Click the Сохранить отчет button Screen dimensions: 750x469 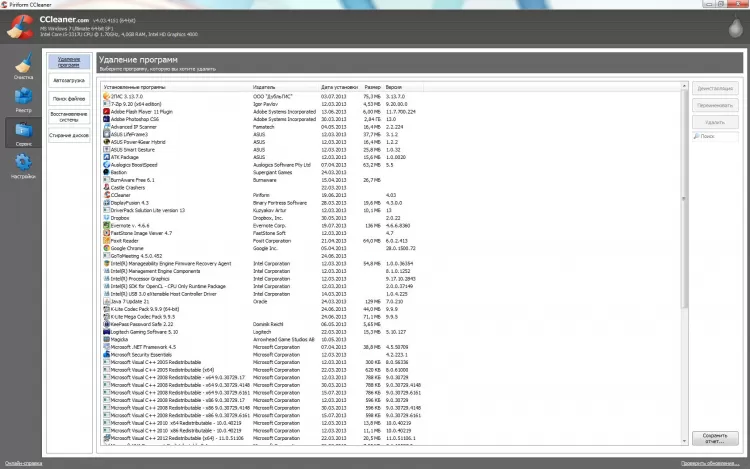(715, 438)
